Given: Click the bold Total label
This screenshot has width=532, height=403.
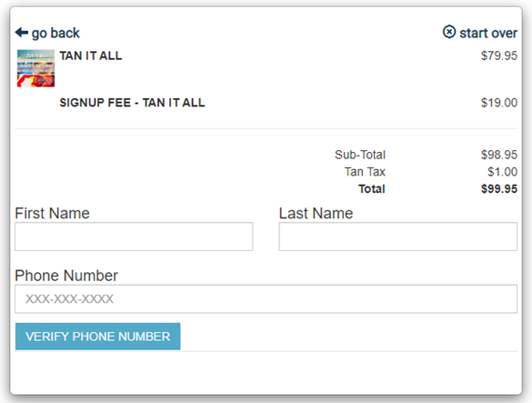Looking at the screenshot, I should pyautogui.click(x=372, y=189).
